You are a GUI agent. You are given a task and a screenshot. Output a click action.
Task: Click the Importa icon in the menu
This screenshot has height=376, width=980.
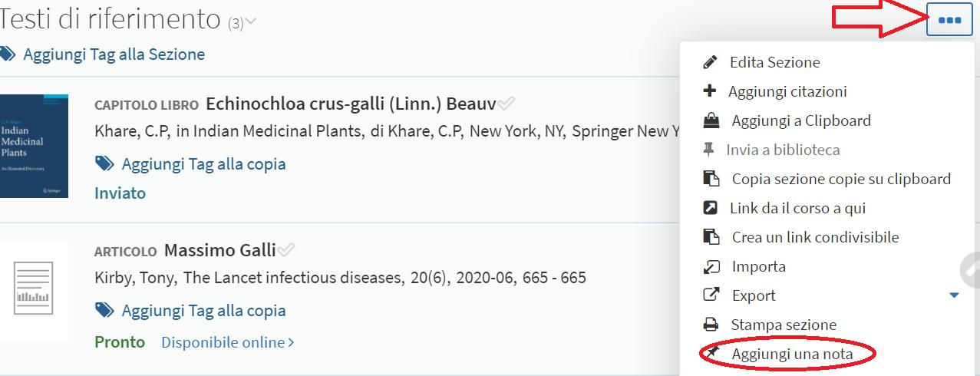[x=711, y=266]
